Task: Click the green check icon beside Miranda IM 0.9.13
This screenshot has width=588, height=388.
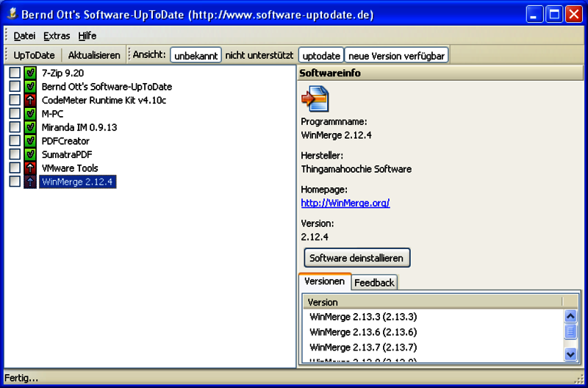Action: [30, 127]
